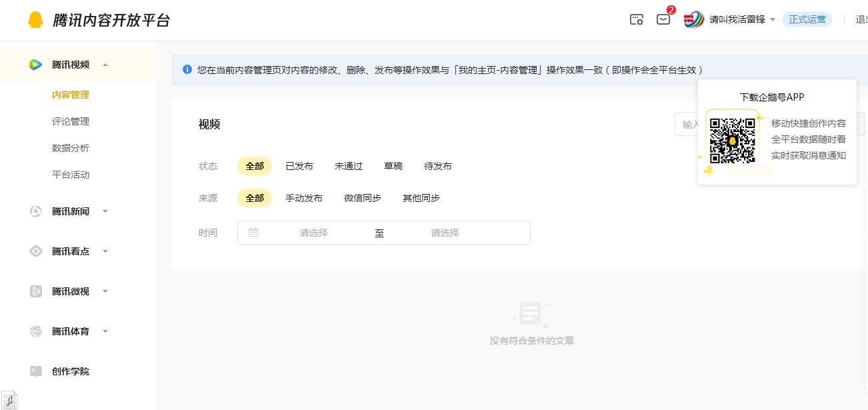Click the 下载企鹅号APP heading

click(772, 97)
